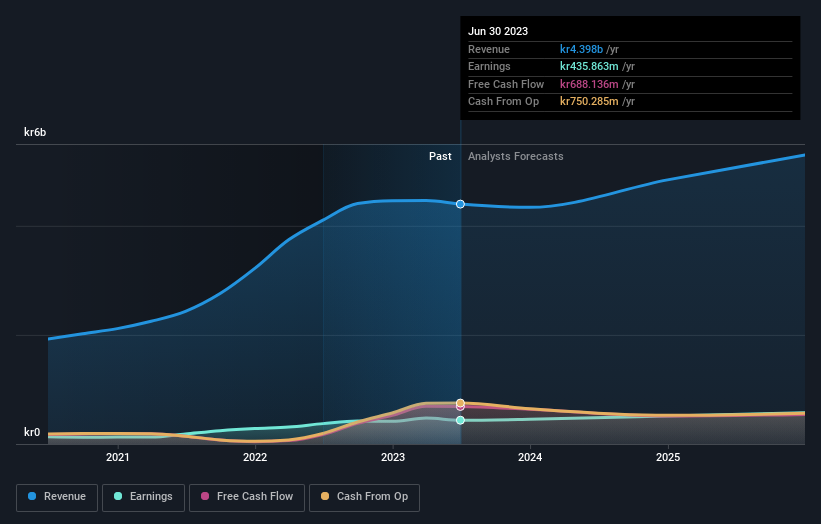
Task: Toggle the Cash From Op legend button
Action: 364,497
